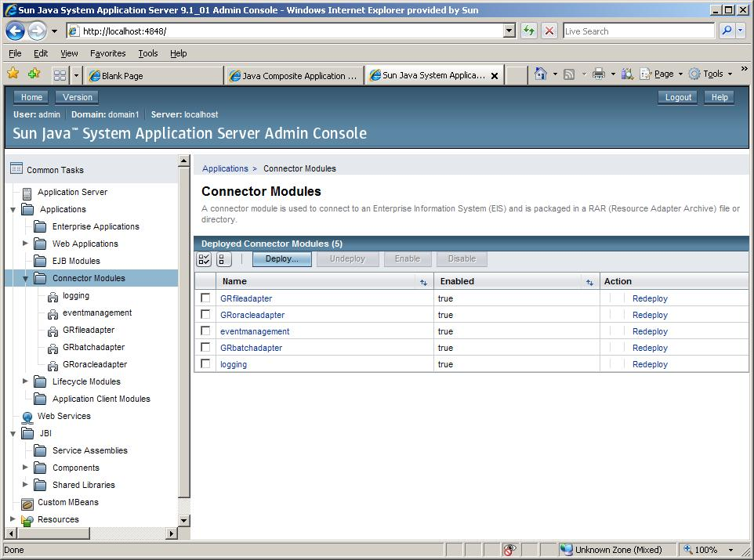Check the eventmanagement row checkbox
The image size is (754, 560).
(205, 331)
